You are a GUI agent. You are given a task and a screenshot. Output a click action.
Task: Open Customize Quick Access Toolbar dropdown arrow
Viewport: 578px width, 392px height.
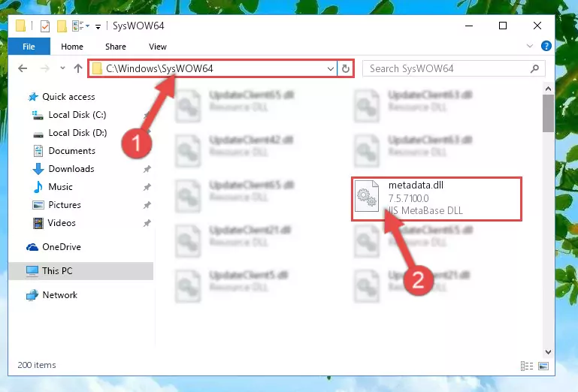[98, 26]
